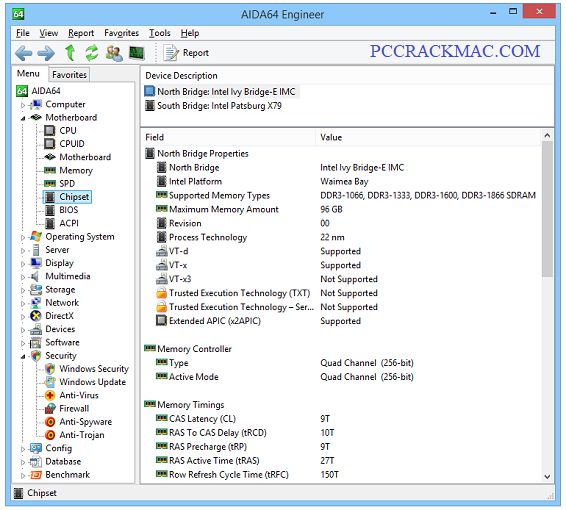
Task: Click the Memory module icon in tree
Action: 49,170
